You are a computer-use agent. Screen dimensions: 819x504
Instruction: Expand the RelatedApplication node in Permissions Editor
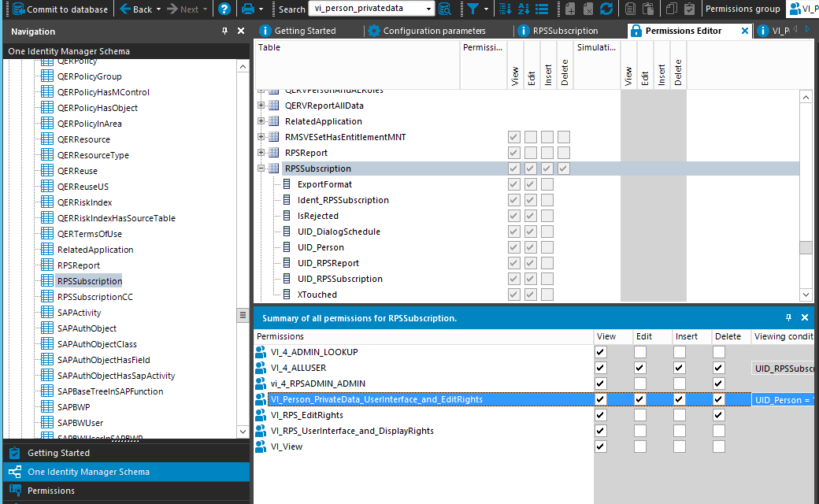[261, 121]
